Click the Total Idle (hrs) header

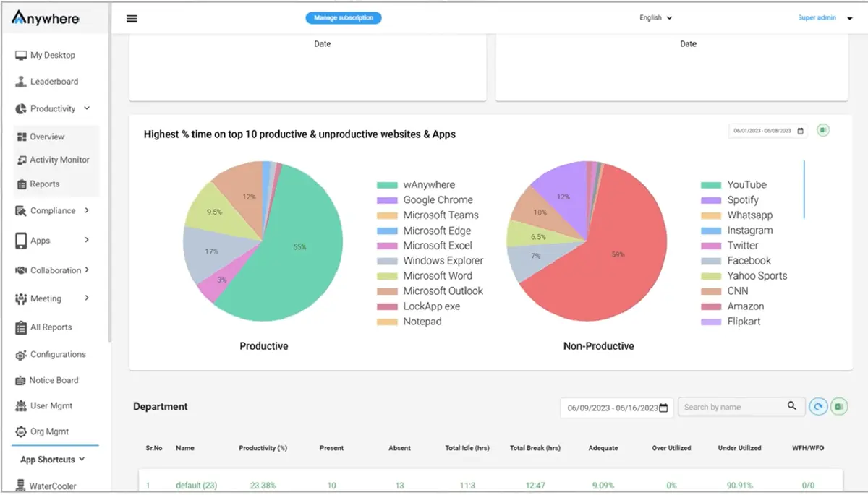tap(467, 448)
